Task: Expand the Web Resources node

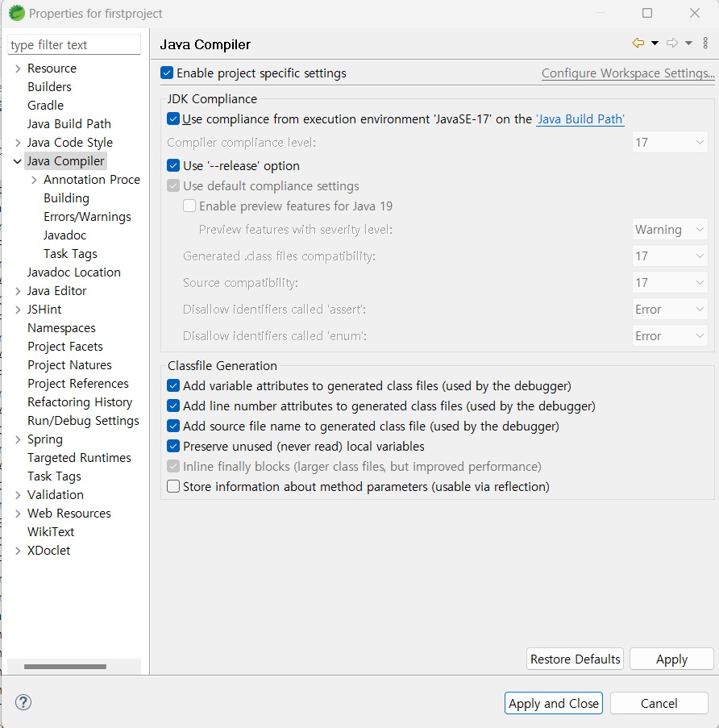Action: [x=18, y=514]
